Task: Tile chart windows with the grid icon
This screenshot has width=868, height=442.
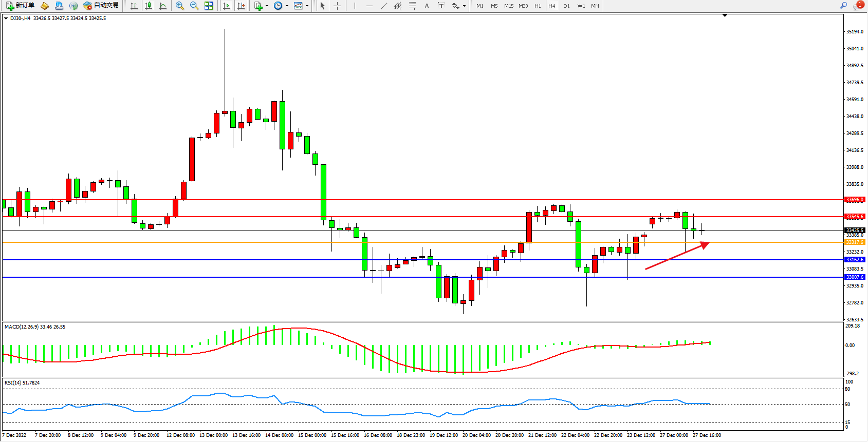Action: (209, 6)
